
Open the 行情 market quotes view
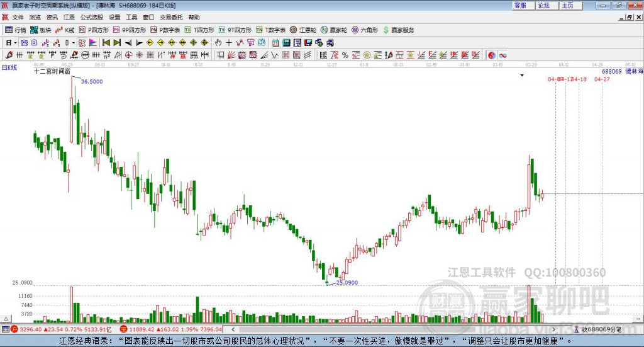(x=15, y=30)
